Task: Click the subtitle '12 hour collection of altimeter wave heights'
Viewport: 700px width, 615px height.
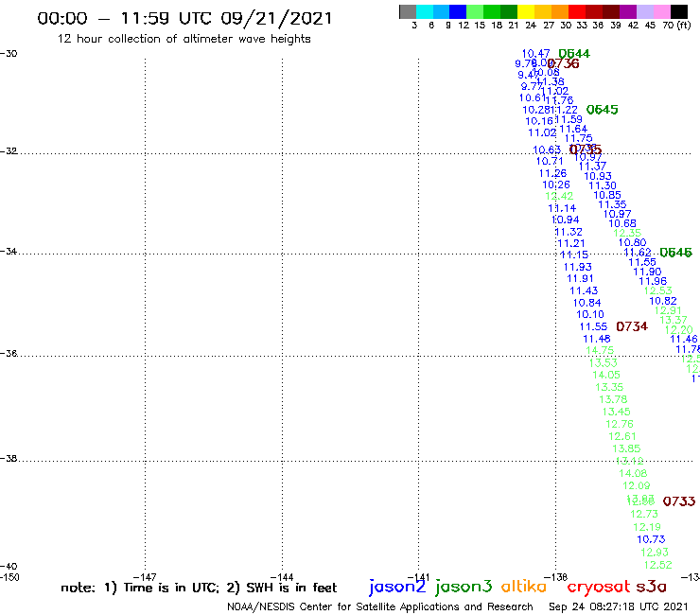Action: [x=184, y=39]
